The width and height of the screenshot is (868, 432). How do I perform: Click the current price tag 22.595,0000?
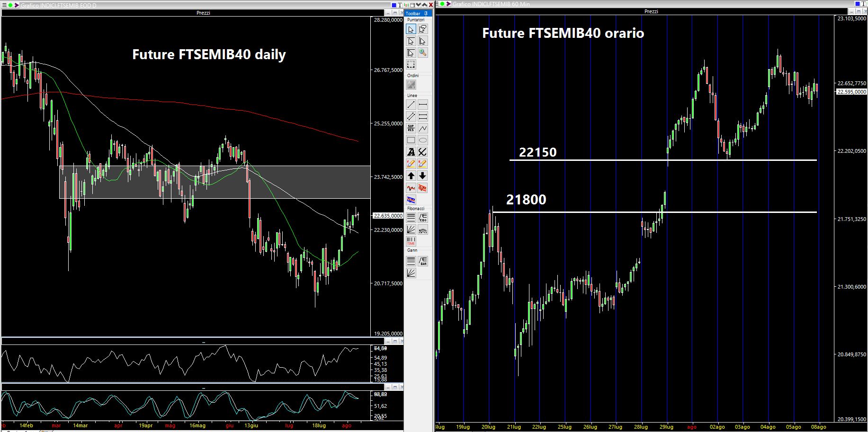tap(851, 92)
